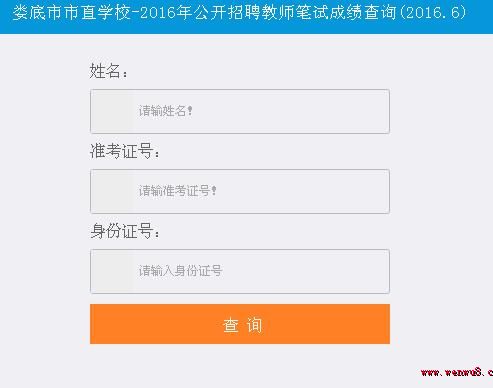Open the www.wenwu8 watermark link

457,372
